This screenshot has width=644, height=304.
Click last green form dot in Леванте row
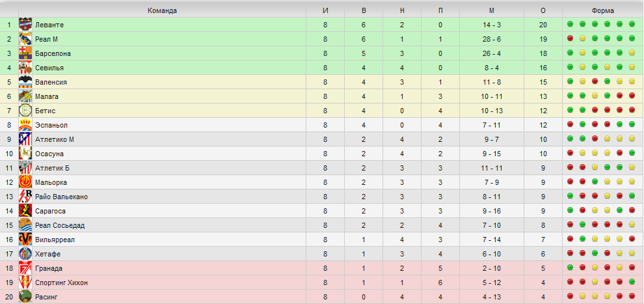coord(632,24)
